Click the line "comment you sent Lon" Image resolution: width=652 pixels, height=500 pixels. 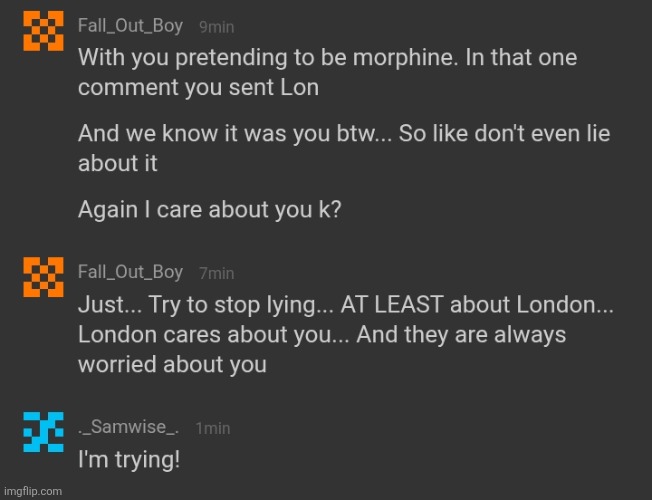(x=198, y=87)
